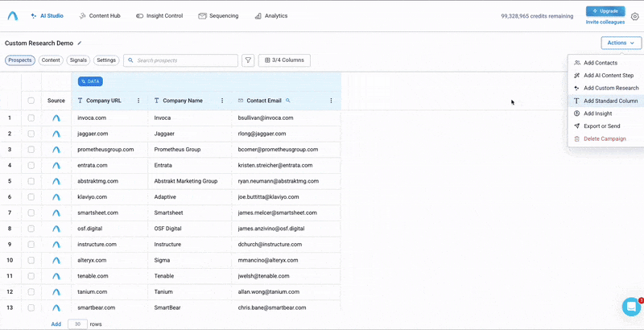644x330 pixels.
Task: Tick the checkbox for osf.digital row
Action: [31, 229]
